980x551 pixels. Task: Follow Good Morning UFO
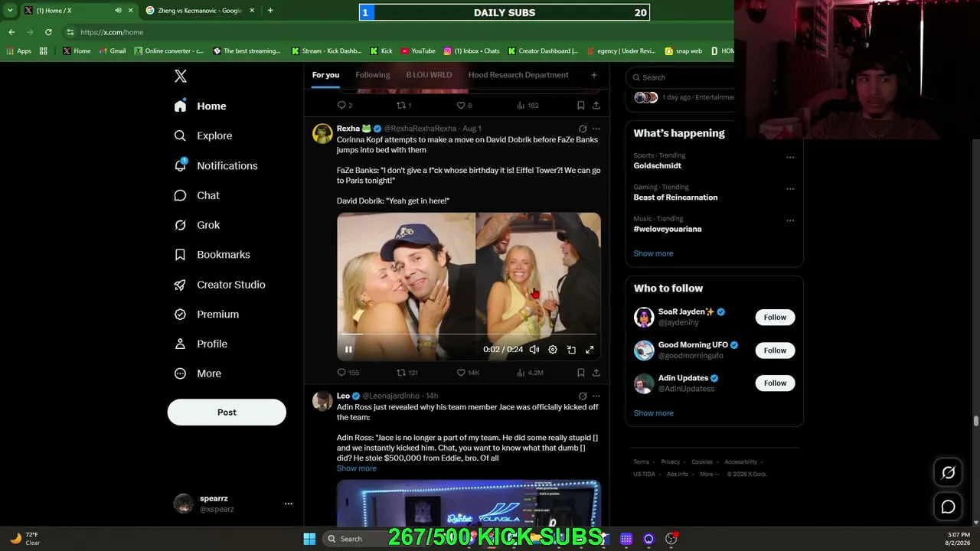click(775, 350)
